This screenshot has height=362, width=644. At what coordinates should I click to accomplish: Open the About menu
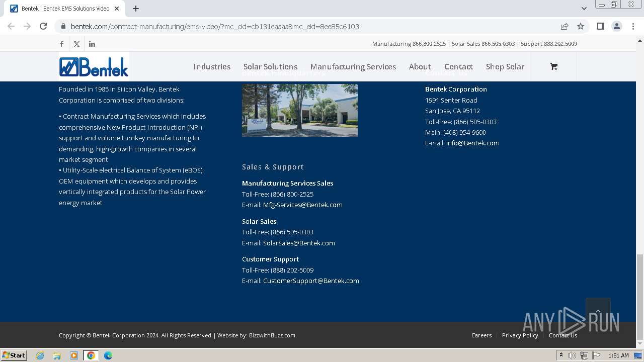420,66
